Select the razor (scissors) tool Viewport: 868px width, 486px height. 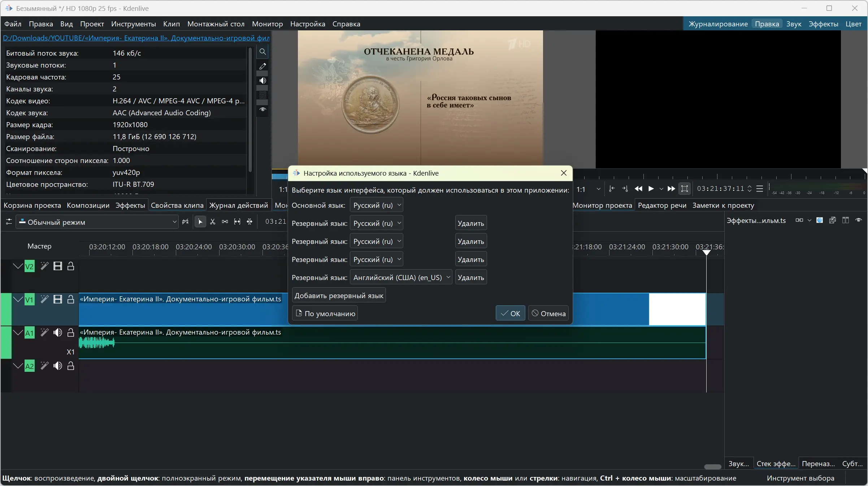(213, 222)
